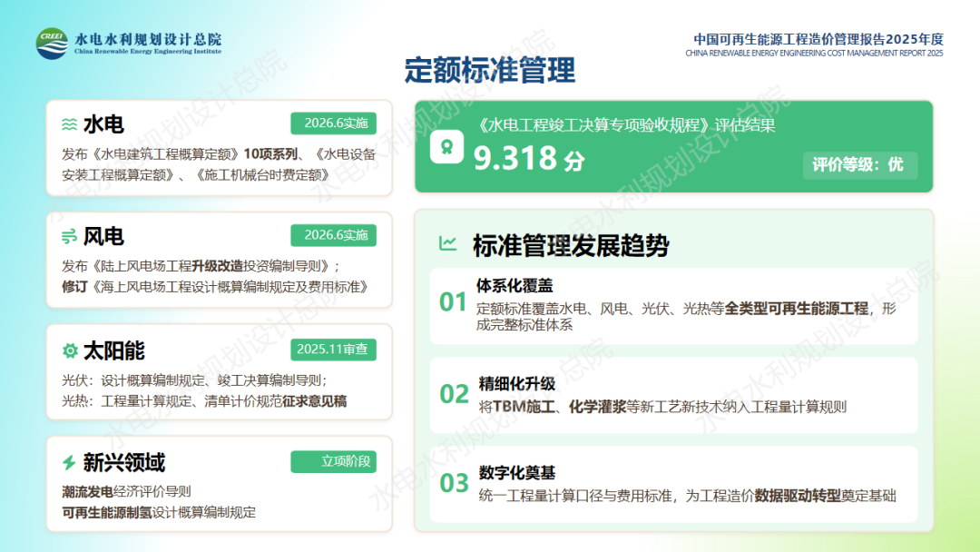Click the line 潮流发电经济评价导则
The width and height of the screenshot is (980, 552).
pos(126,492)
